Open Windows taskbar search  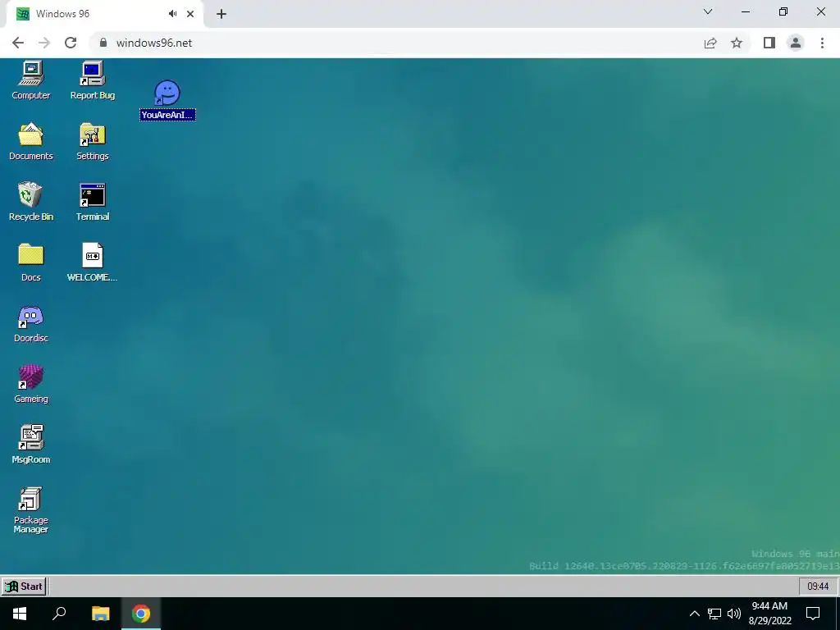pos(59,614)
